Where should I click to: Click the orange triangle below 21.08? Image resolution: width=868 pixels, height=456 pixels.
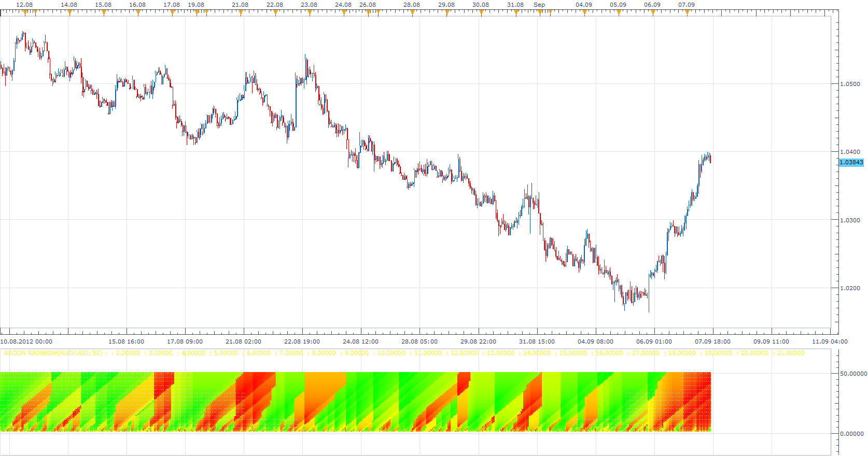pos(241,12)
